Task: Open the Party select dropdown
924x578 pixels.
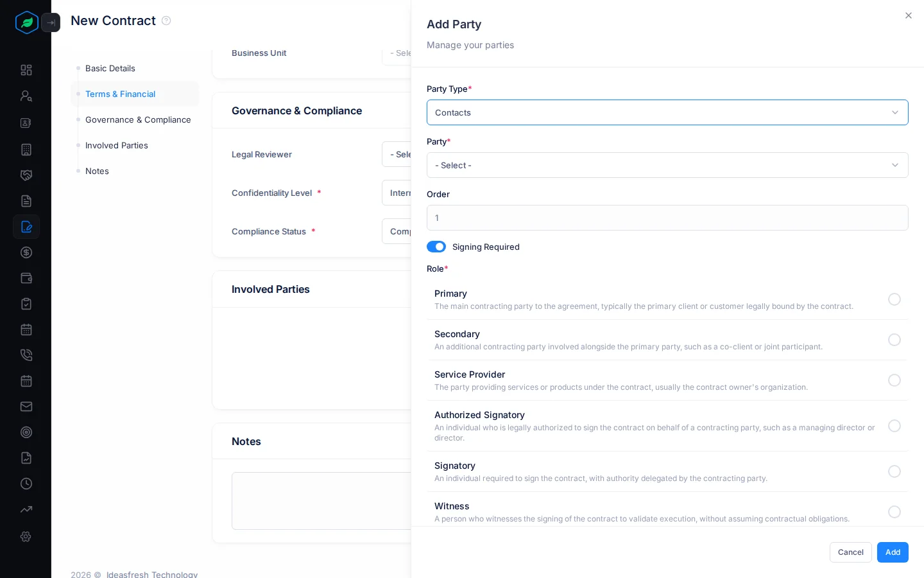Action: click(x=667, y=165)
